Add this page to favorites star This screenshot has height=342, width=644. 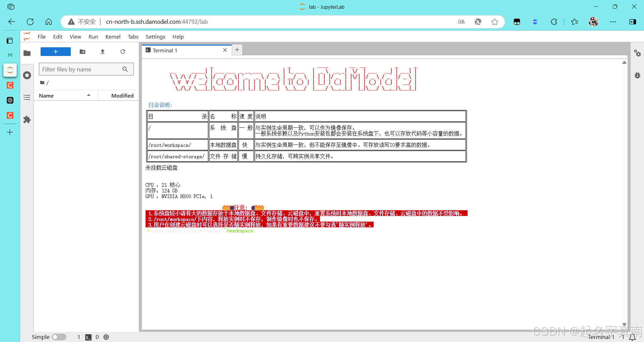(495, 22)
